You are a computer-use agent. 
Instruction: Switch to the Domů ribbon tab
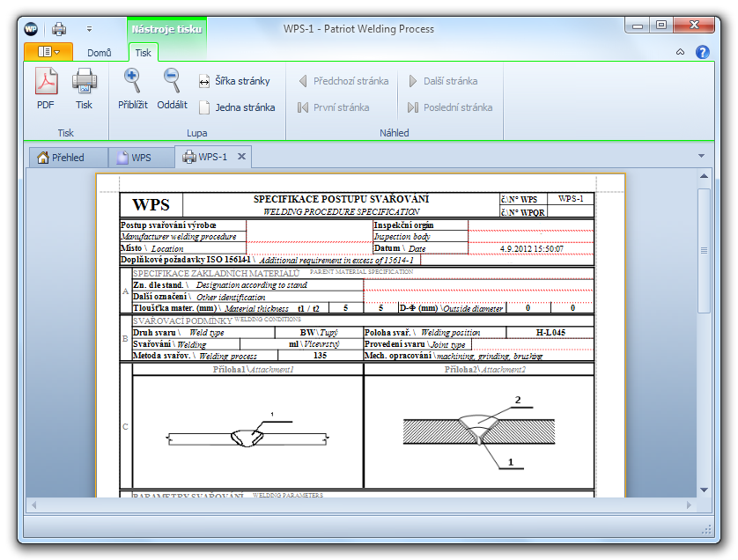coord(100,53)
